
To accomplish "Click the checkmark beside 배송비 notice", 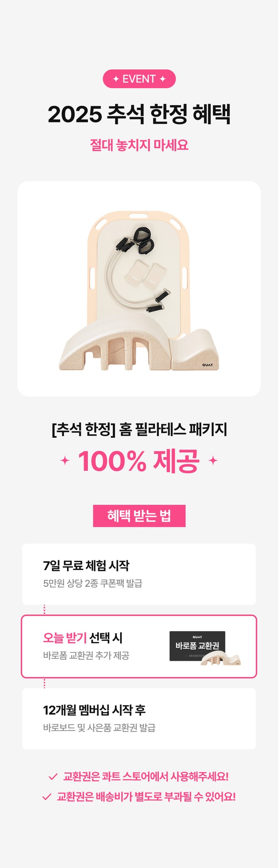I will click(x=47, y=797).
